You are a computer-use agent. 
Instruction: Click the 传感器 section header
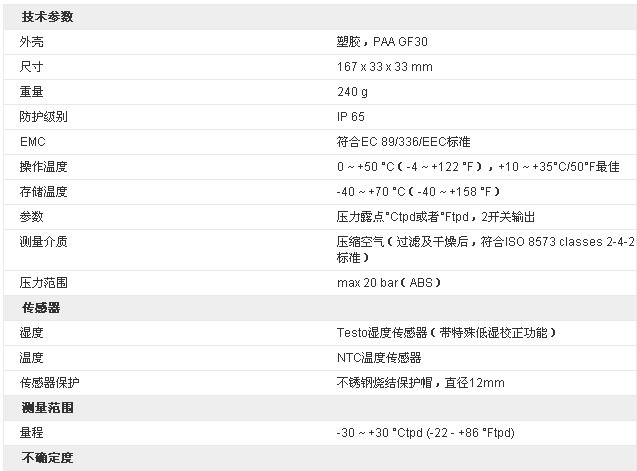point(41,308)
